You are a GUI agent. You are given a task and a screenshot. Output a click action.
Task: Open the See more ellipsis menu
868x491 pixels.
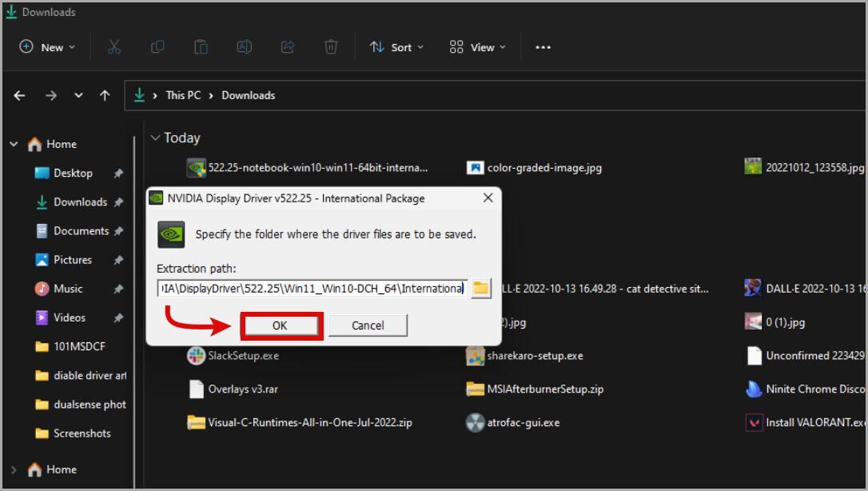click(x=543, y=47)
